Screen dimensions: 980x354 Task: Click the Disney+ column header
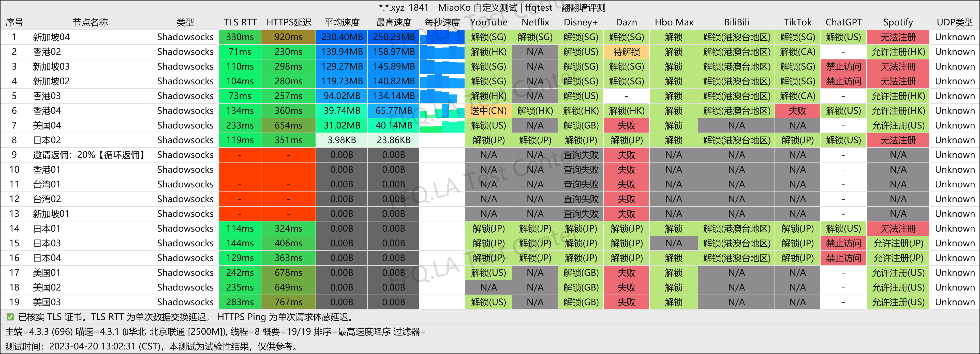coord(581,22)
